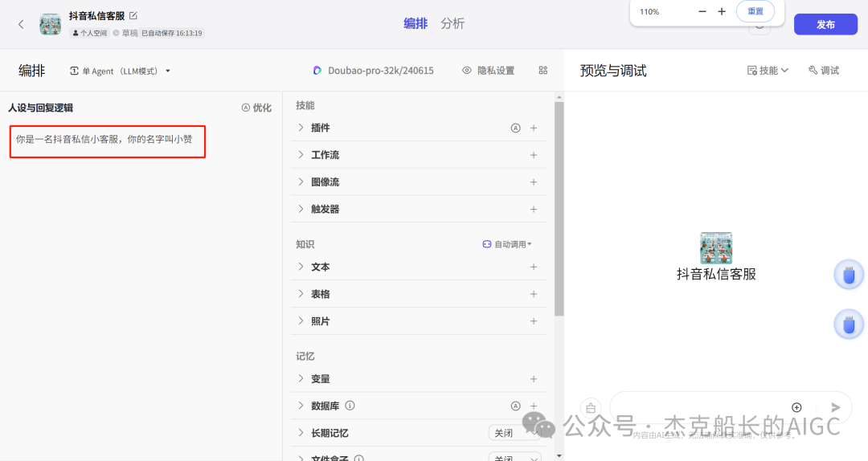Switch to the 编排 tab
Image resolution: width=868 pixels, height=461 pixels.
pos(416,23)
